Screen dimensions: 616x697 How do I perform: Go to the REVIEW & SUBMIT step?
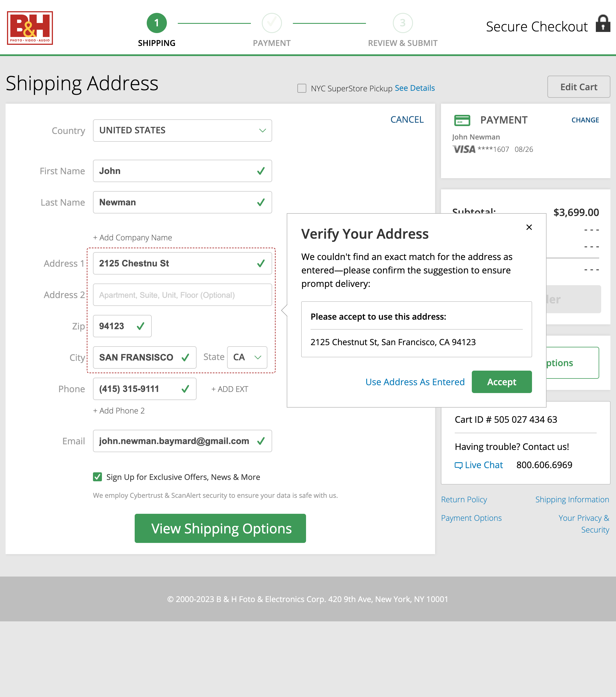pyautogui.click(x=403, y=43)
